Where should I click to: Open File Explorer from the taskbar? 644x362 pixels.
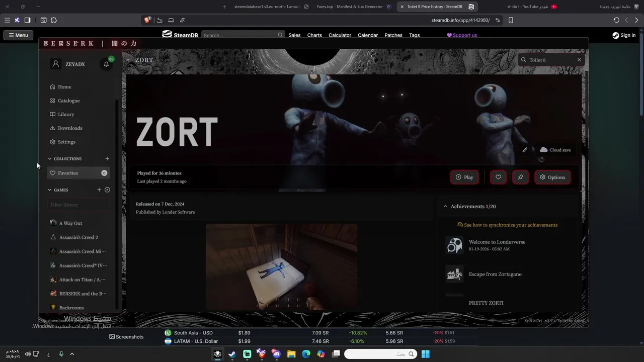291,354
